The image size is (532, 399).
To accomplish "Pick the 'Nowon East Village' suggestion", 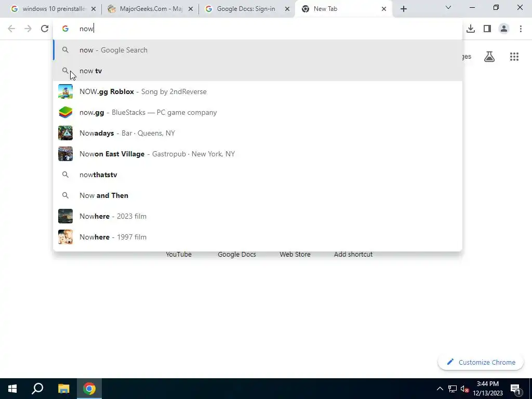I will 258,154.
